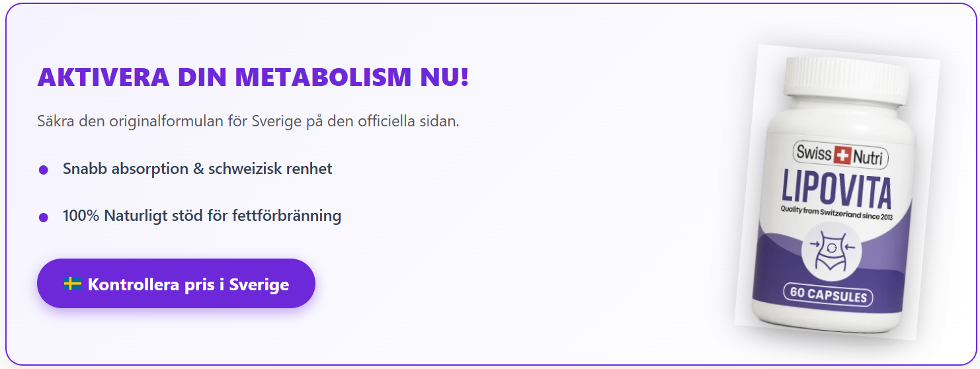The image size is (980, 369).
Task: Click the Säkra den originalformulan subtitle text
Action: coord(248,122)
